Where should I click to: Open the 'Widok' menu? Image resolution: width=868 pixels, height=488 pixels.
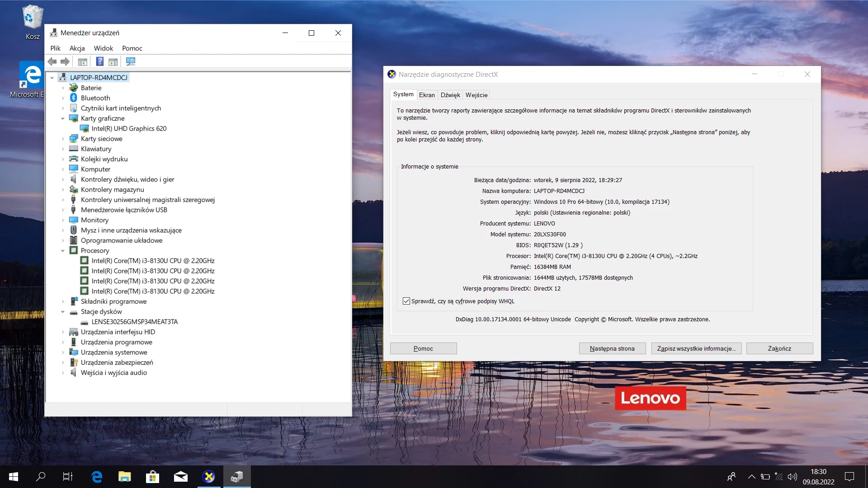click(x=103, y=48)
